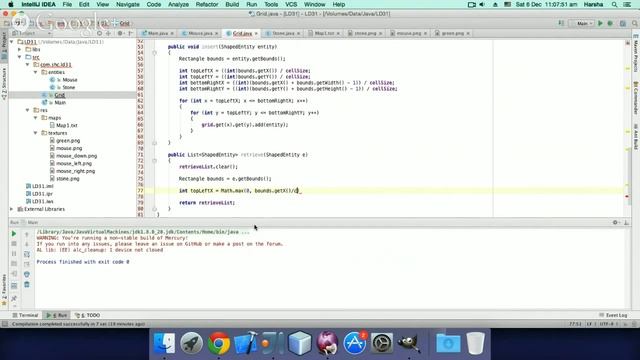Screen dimensions: 640x360
Task: Click up arrow in Run console gutter
Action: pos(27,234)
